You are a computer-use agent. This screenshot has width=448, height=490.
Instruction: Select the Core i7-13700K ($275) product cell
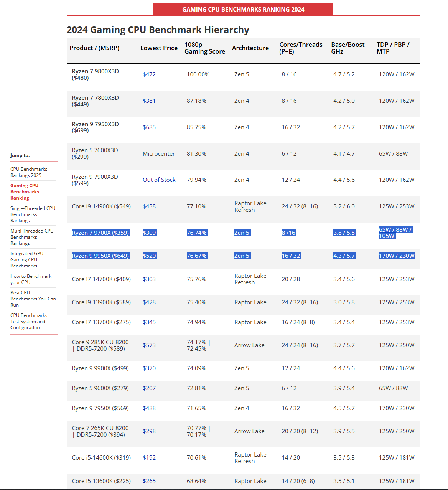coord(101,322)
